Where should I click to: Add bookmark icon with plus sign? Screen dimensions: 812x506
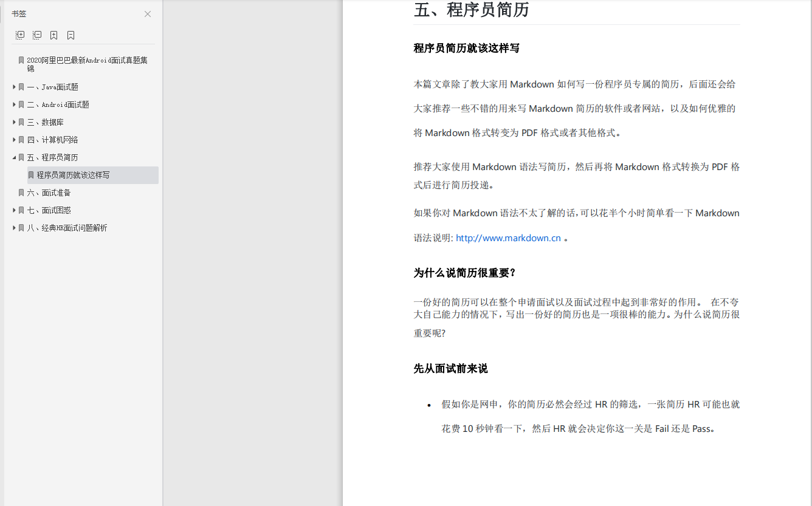tap(54, 35)
